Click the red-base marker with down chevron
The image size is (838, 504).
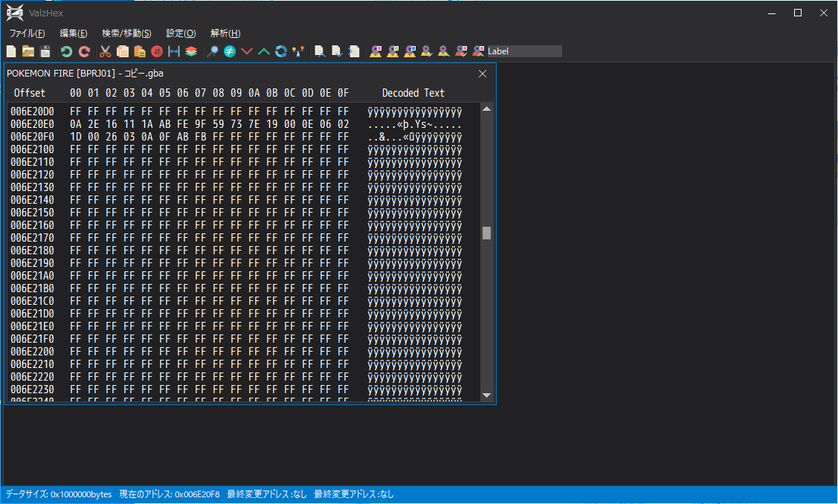click(x=461, y=51)
